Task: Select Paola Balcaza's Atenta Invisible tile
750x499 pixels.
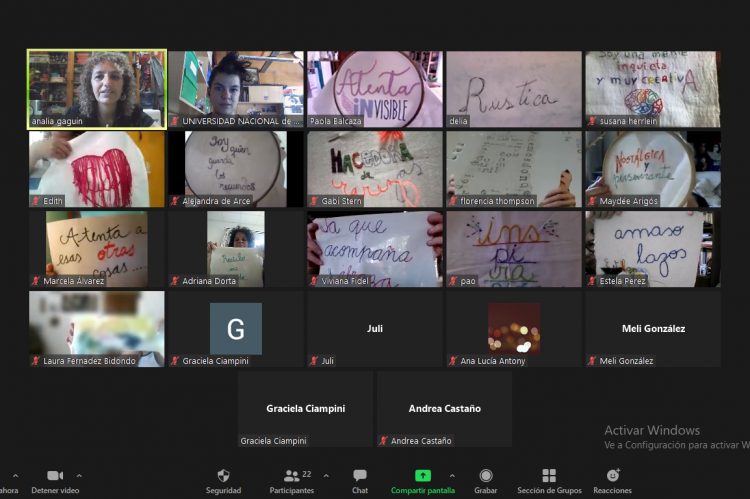Action: (375, 89)
